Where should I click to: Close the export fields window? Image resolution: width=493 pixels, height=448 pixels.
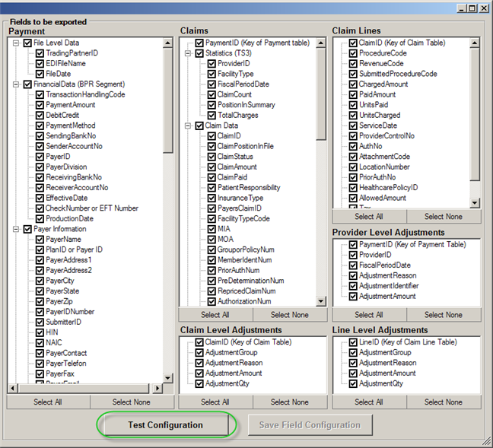point(484,8)
